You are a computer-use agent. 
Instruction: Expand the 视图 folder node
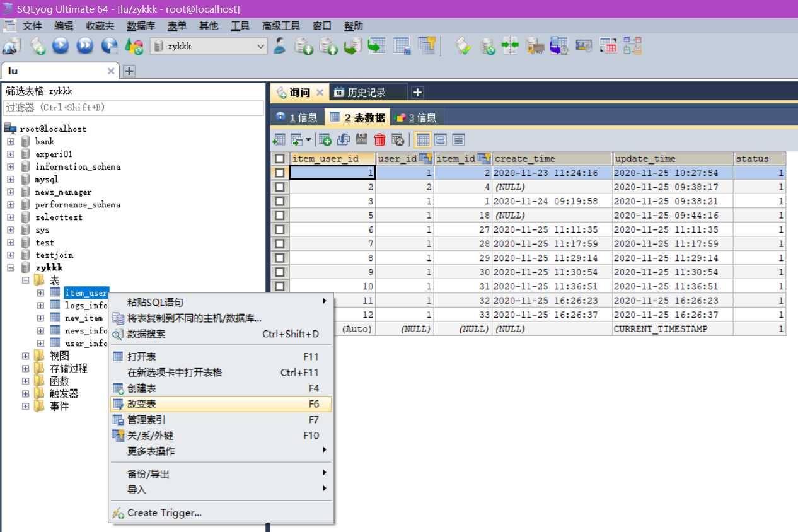coord(25,356)
